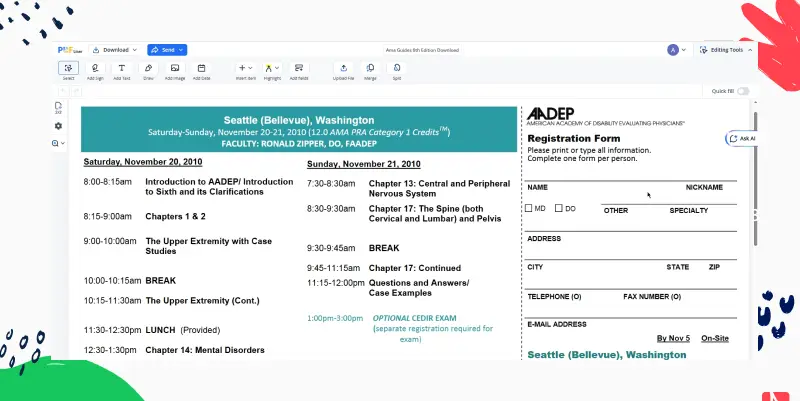Viewport: 800px width, 401px height.
Task: Click 'TELEPHONE (O)' label
Action: (554, 296)
